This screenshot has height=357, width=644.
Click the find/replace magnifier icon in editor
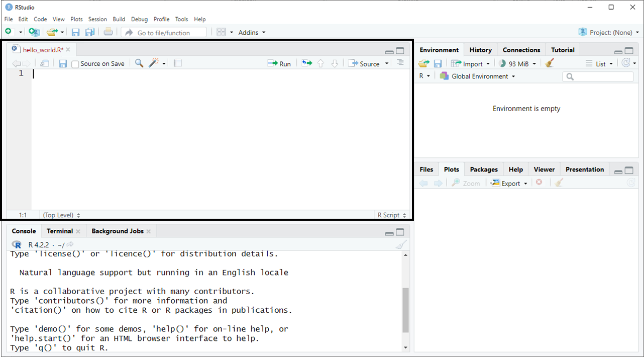click(139, 63)
